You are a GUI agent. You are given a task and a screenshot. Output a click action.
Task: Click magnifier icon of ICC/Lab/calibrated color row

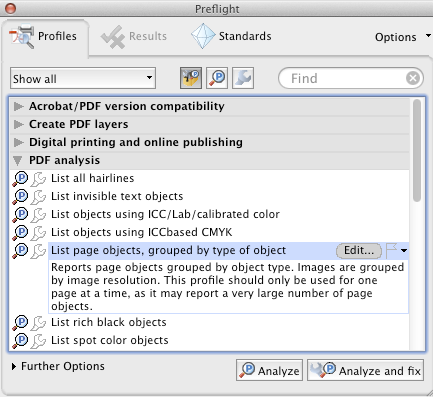pos(20,215)
